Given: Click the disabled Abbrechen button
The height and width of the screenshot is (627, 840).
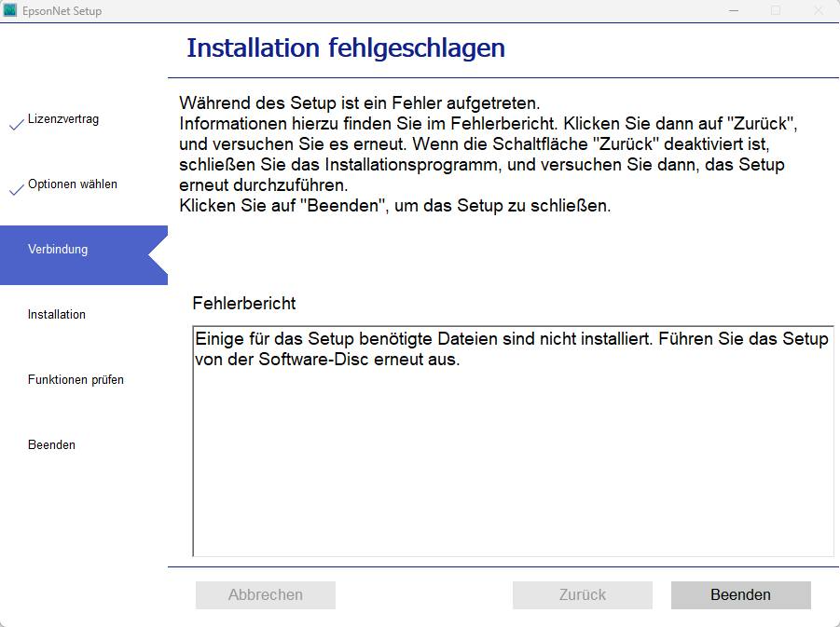Looking at the screenshot, I should (x=265, y=595).
